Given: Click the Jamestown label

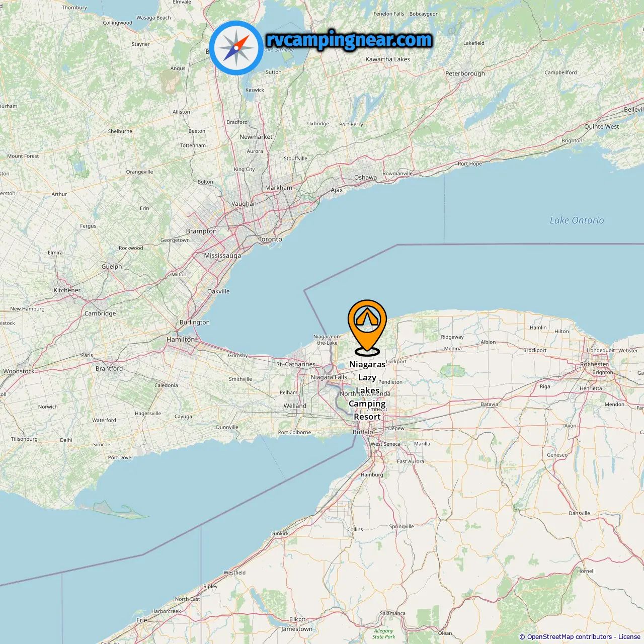Looking at the screenshot, I should pyautogui.click(x=297, y=629).
